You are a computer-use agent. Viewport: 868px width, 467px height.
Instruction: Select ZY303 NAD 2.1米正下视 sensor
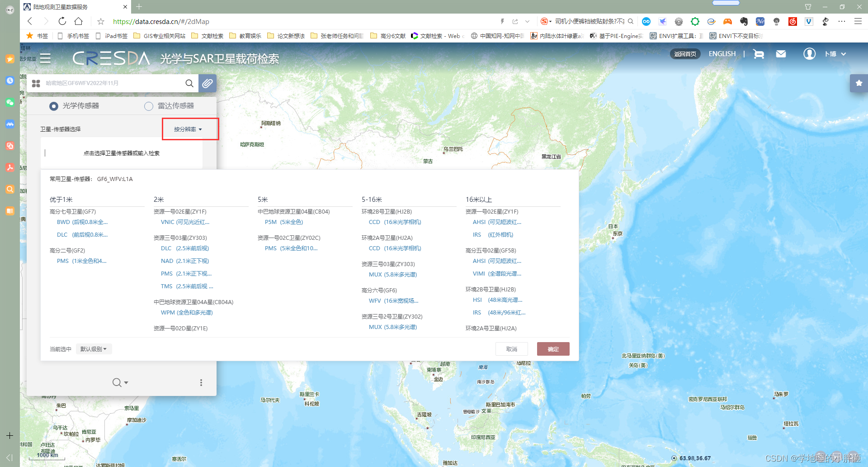185,261
